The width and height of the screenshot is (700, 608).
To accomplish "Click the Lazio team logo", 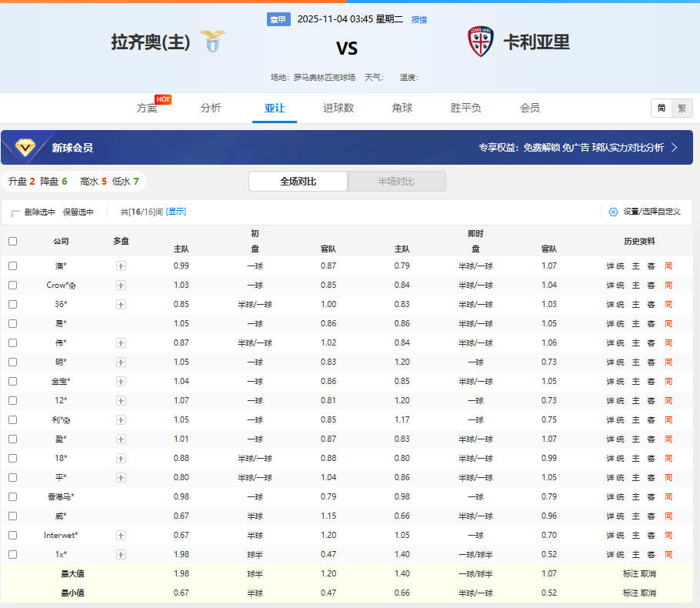I will pyautogui.click(x=213, y=42).
